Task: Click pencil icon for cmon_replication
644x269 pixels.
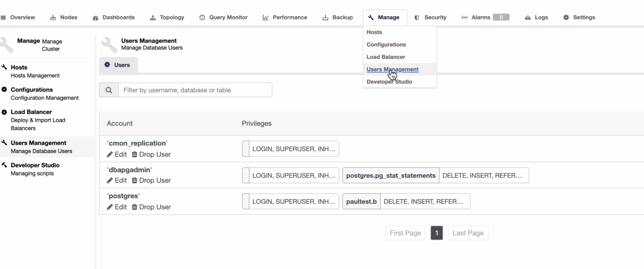Action: pyautogui.click(x=110, y=154)
